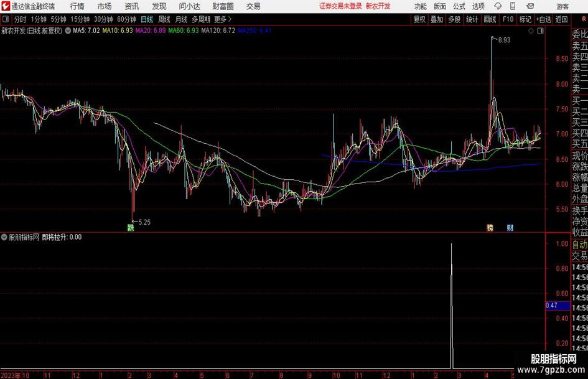Image resolution: width=588 pixels, height=379 pixels.
Task: Switch to the 60分钟 period tab
Action: [x=126, y=19]
